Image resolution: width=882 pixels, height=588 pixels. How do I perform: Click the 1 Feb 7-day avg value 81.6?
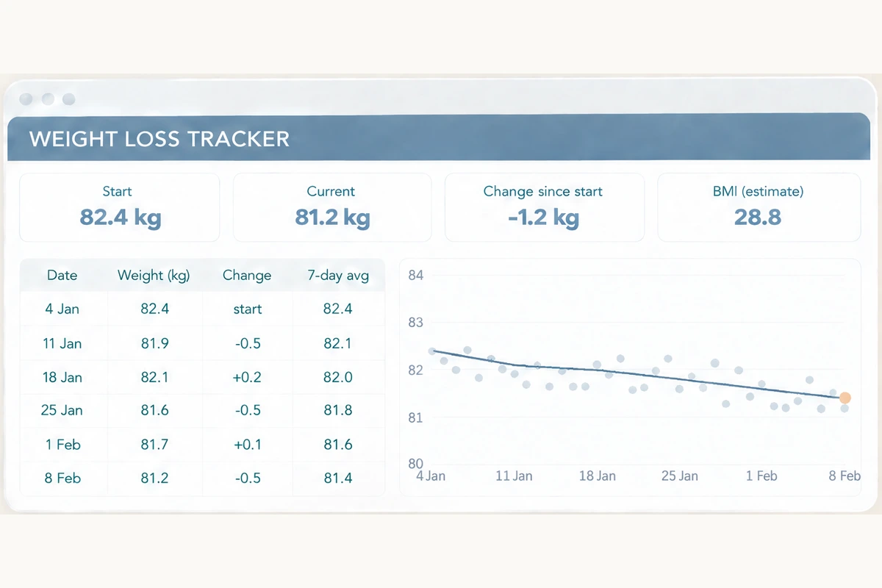[338, 445]
